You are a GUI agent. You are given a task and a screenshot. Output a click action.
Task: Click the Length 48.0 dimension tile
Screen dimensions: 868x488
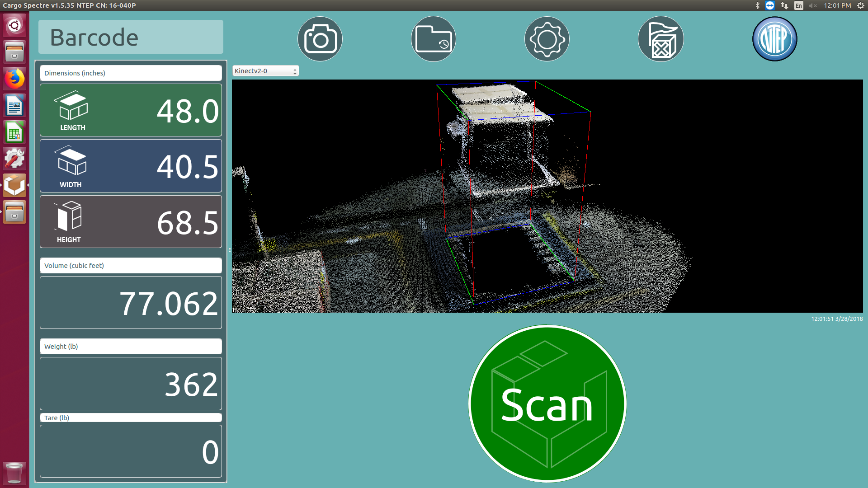point(131,110)
